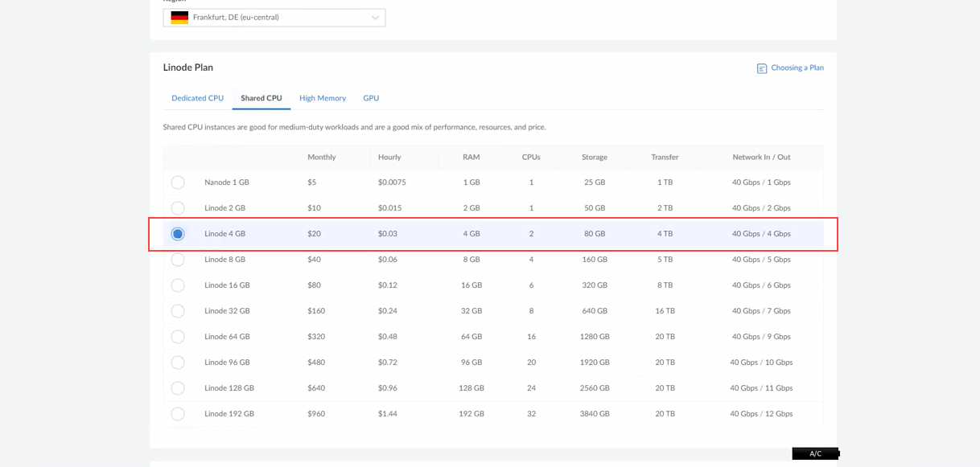Click the Storage column header
The image size is (980, 467).
[595, 157]
